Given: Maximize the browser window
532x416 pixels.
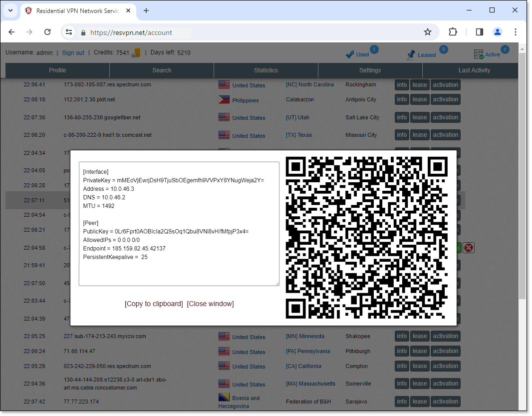Looking at the screenshot, I should click(492, 10).
